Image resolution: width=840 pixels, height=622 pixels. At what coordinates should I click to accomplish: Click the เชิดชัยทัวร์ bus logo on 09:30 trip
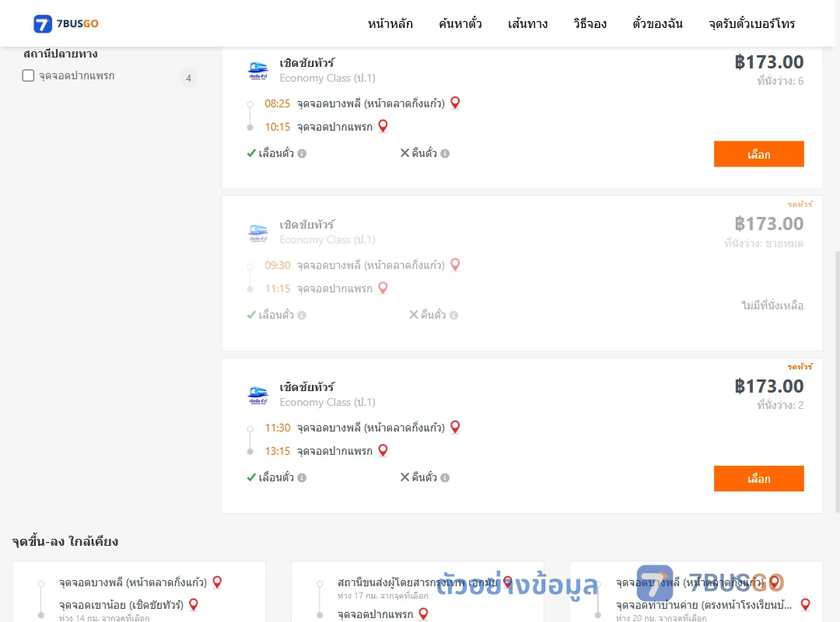(258, 232)
